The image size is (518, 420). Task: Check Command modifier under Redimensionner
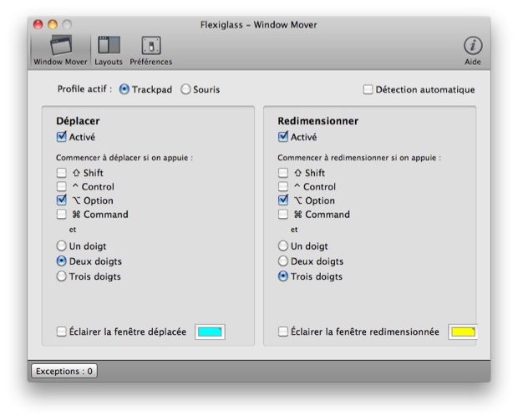[283, 215]
